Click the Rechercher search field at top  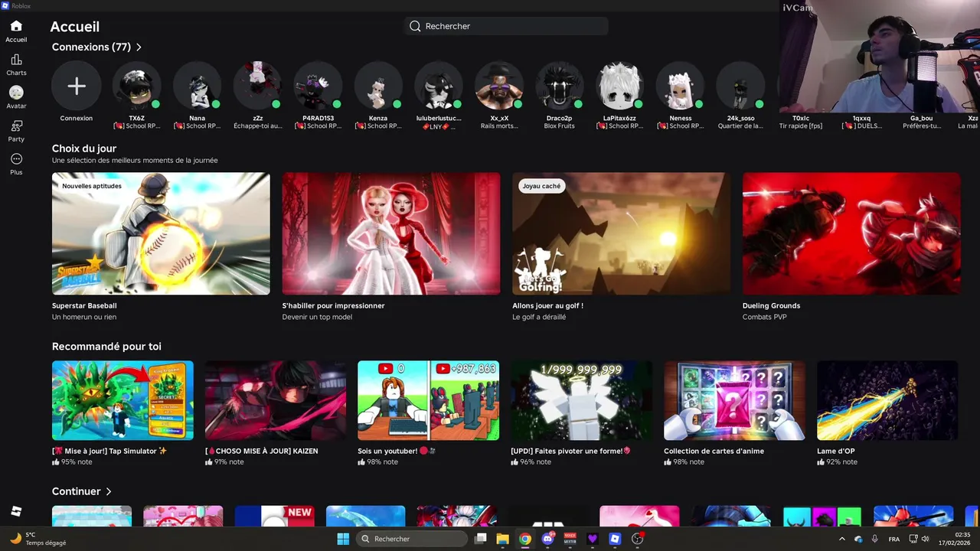click(506, 26)
